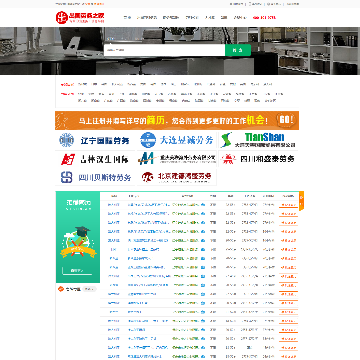Open the 吉林汉生国际 company logo

coord(95,159)
